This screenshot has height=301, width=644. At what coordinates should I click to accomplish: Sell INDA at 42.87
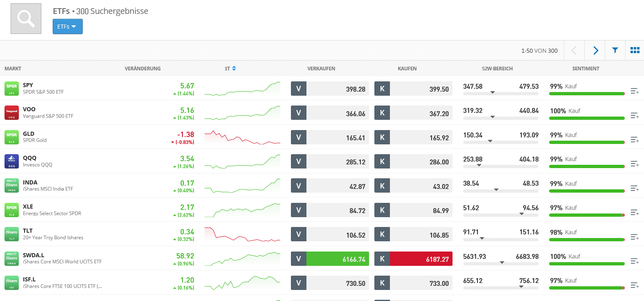330,186
